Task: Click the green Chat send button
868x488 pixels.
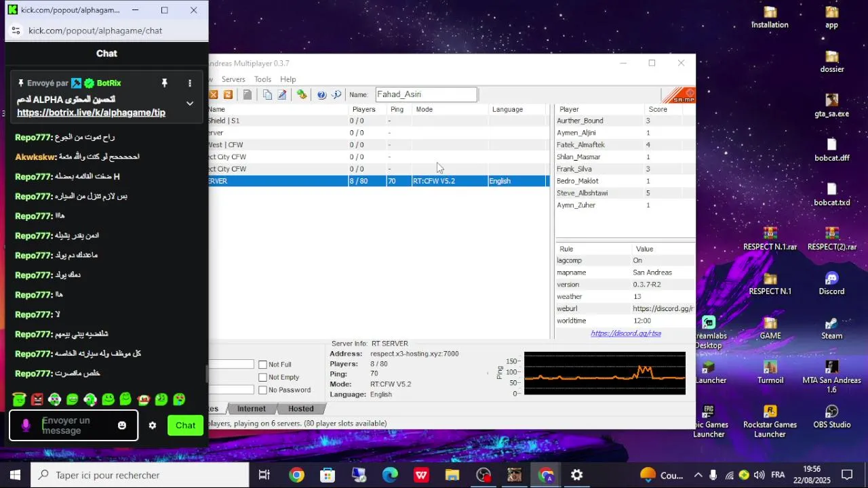Action: click(186, 426)
